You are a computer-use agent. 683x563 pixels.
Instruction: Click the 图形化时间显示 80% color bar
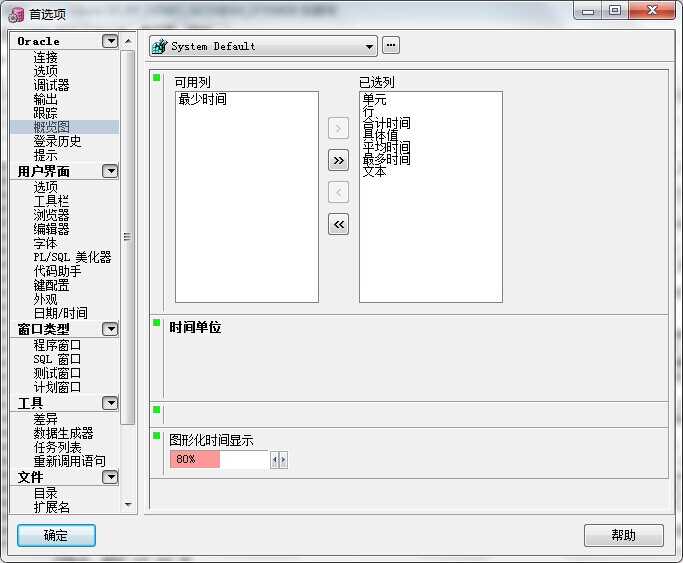tap(219, 459)
